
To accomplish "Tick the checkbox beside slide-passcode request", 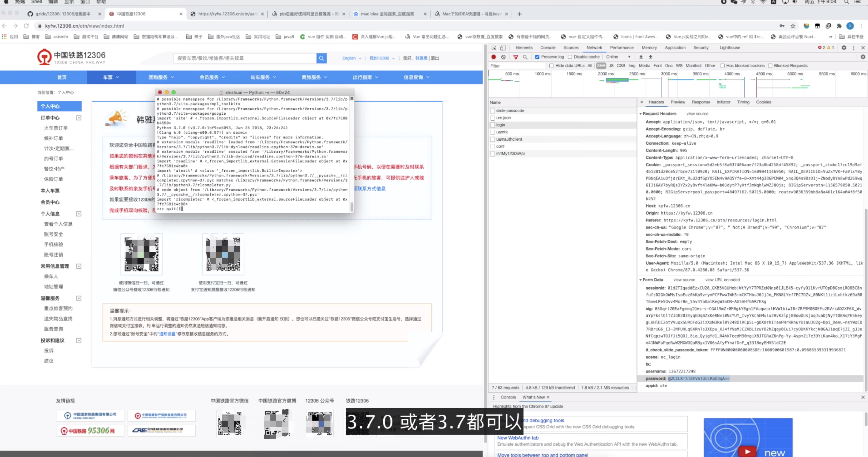I will click(493, 111).
